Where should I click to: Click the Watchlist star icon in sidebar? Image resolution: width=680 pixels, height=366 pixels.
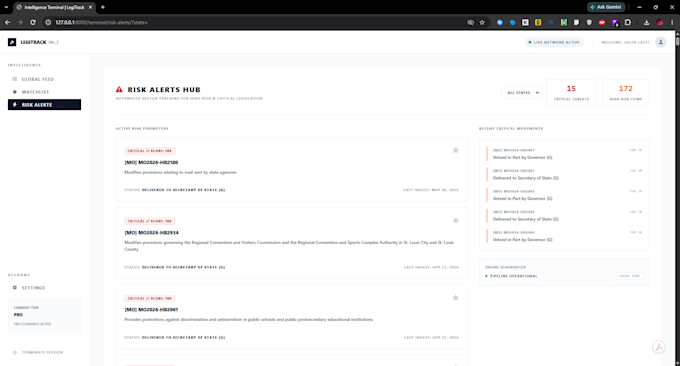click(x=15, y=92)
